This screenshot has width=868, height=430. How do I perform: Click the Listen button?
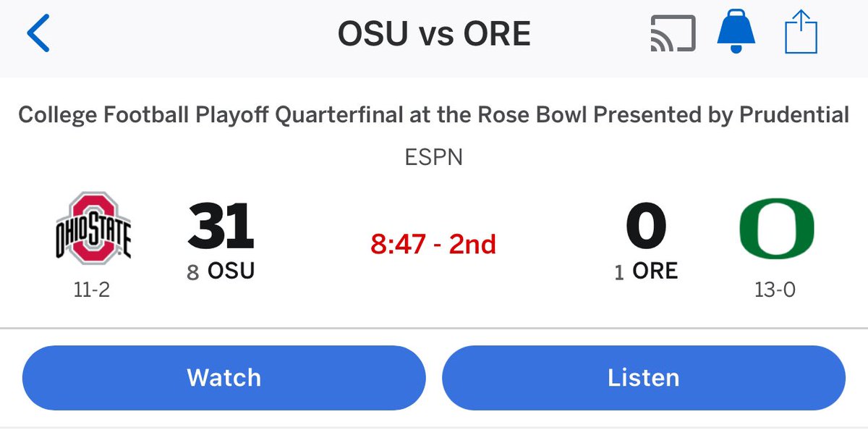pyautogui.click(x=644, y=378)
